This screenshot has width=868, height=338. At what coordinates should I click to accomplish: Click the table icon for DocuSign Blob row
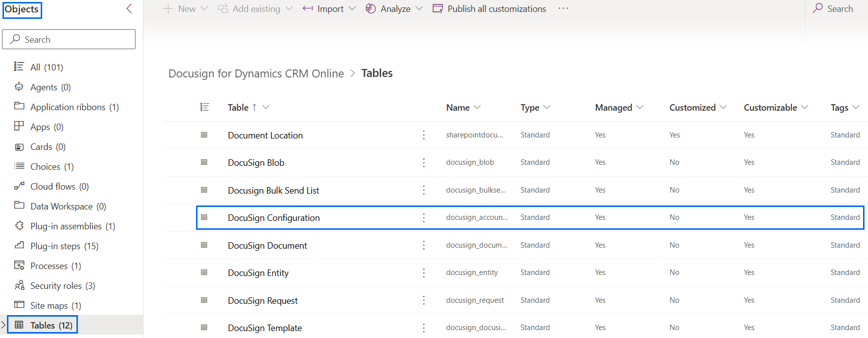point(204,162)
